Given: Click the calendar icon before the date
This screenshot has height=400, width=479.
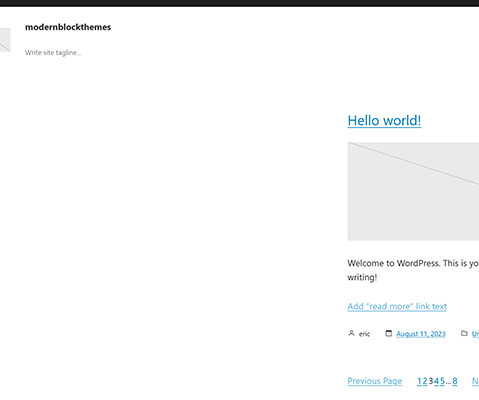Looking at the screenshot, I should click(x=389, y=333).
